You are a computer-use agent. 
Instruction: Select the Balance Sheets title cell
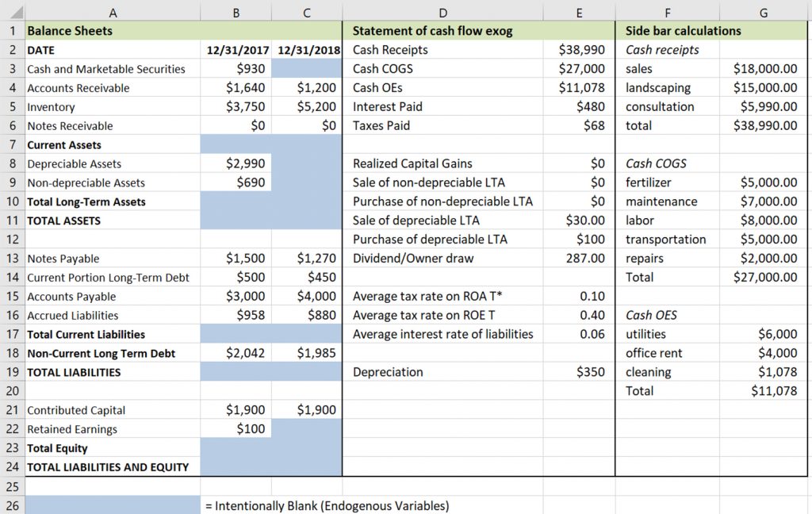[x=113, y=31]
